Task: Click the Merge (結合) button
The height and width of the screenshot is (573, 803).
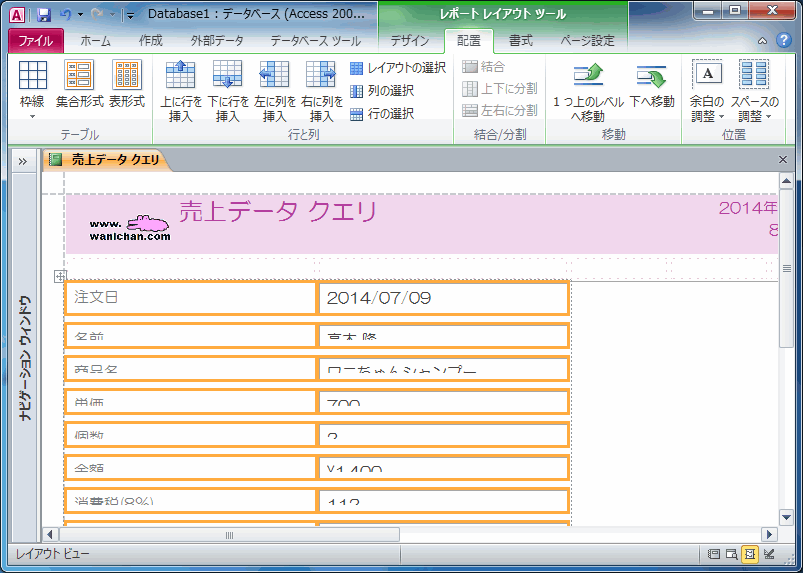Action: (x=483, y=67)
